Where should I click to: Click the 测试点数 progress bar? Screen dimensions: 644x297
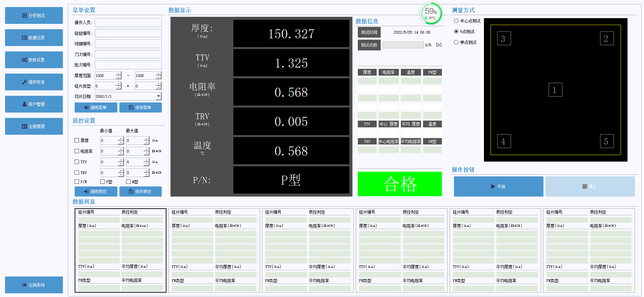403,45
